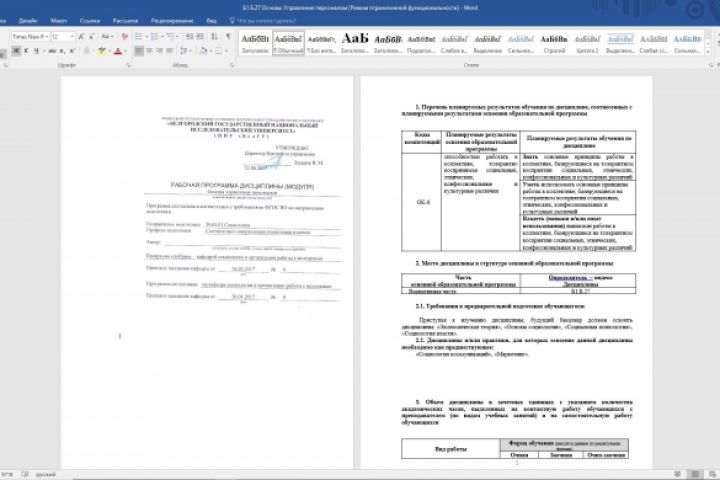Image resolution: width=720 pixels, height=480 pixels.
Task: Switch to Print Layout view
Action: (695, 474)
